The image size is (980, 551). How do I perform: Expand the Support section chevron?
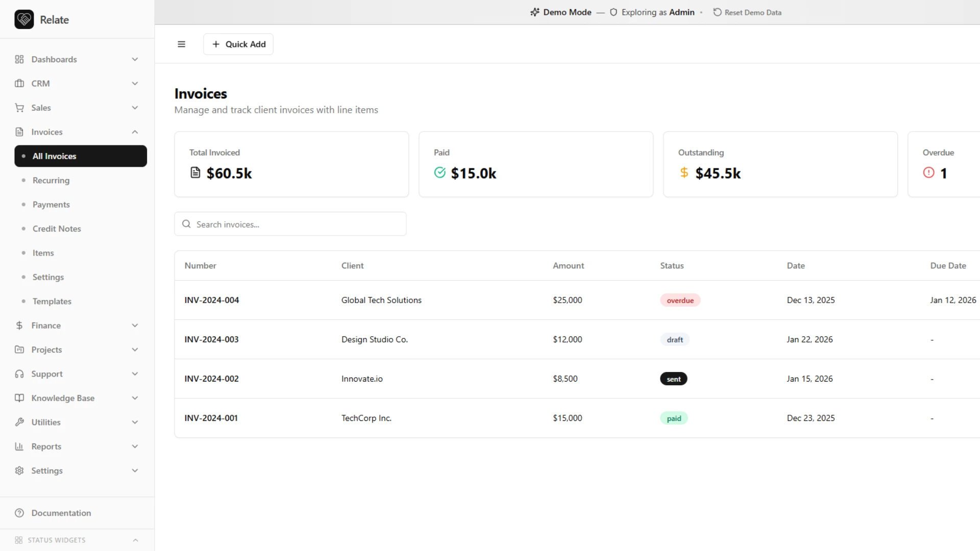[135, 374]
